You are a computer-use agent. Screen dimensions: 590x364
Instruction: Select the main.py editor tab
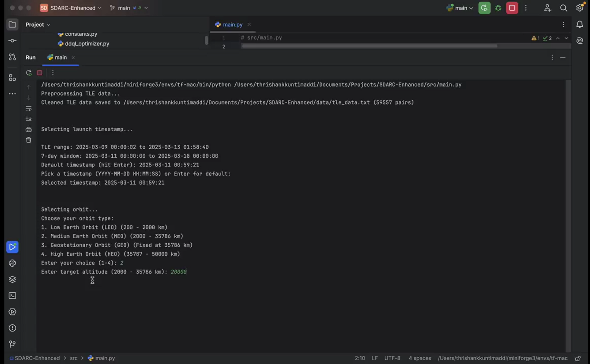[x=232, y=25]
